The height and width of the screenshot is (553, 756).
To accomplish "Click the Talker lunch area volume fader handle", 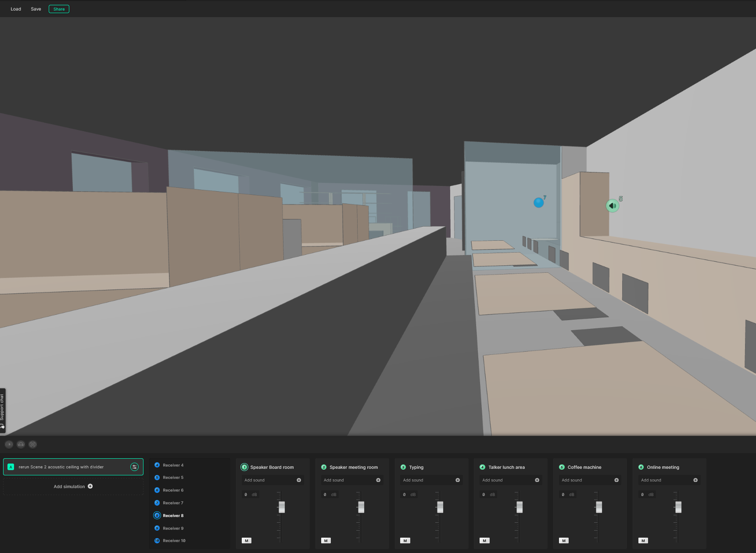I will pyautogui.click(x=520, y=507).
